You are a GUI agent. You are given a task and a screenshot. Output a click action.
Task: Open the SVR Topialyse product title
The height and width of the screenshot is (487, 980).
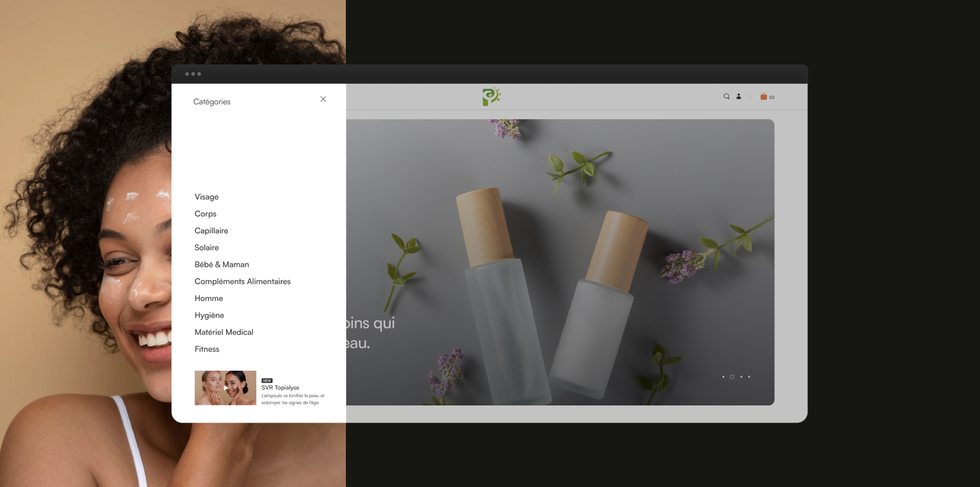[x=280, y=388]
